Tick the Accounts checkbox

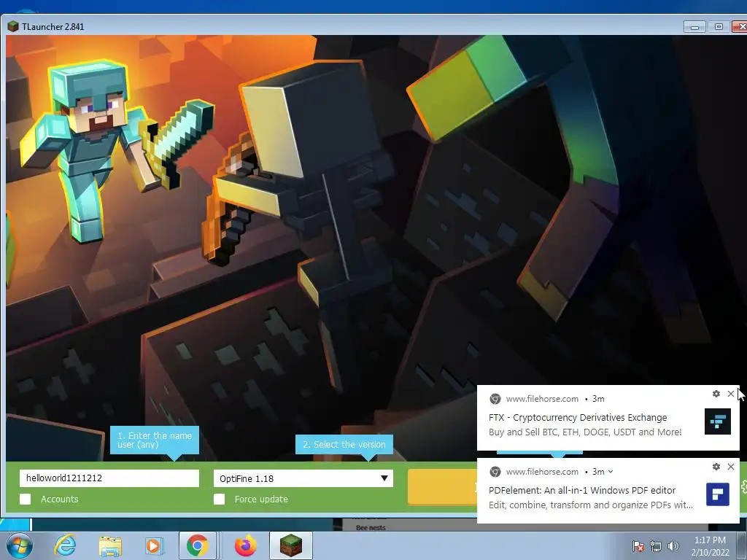[x=26, y=499]
